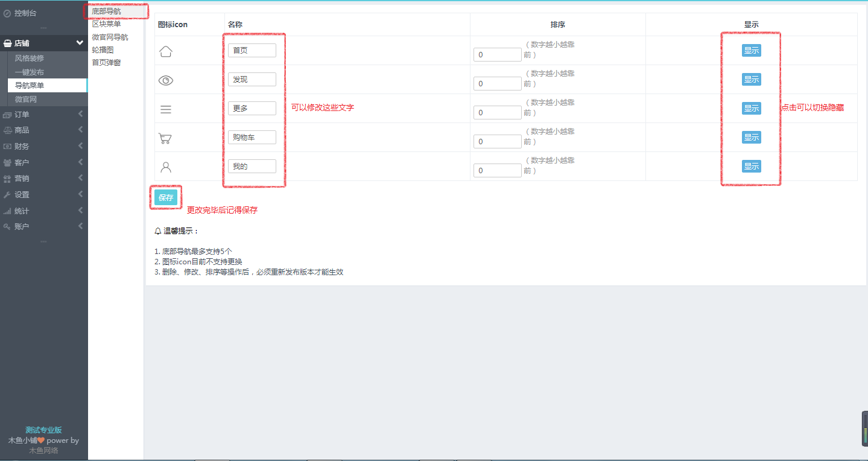The width and height of the screenshot is (868, 461).
Task: Expand the 订单 sidebar menu arrow
Action: tap(80, 114)
